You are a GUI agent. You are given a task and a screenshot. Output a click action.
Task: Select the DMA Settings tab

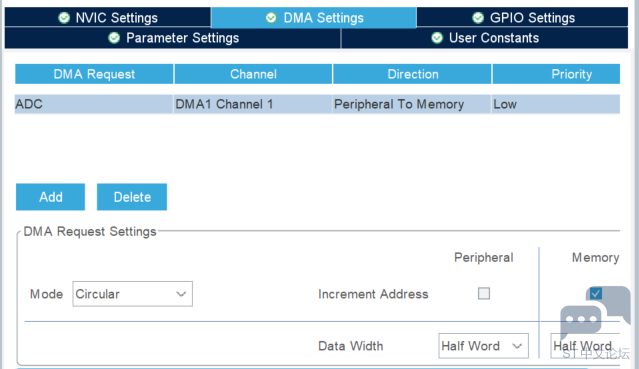pyautogui.click(x=314, y=18)
